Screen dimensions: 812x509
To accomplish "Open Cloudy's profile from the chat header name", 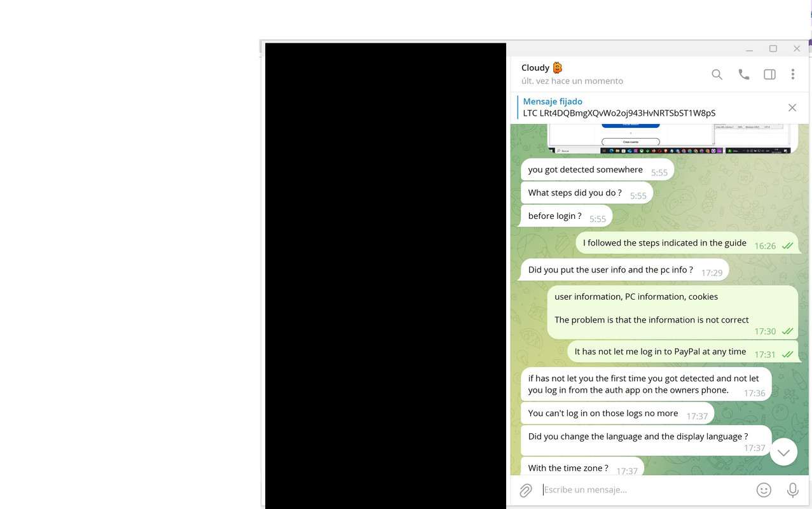I will click(542, 67).
